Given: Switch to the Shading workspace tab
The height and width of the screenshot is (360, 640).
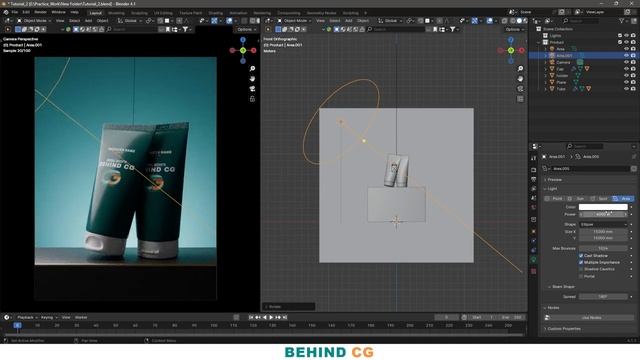Looking at the screenshot, I should (216, 13).
